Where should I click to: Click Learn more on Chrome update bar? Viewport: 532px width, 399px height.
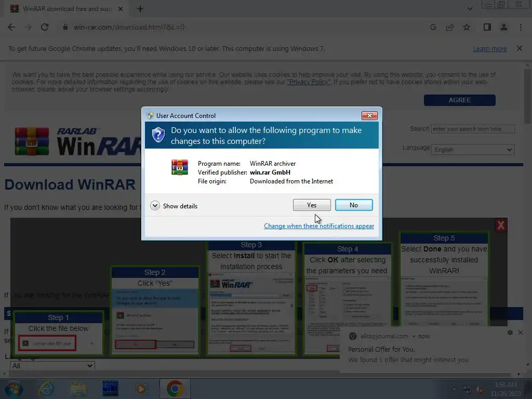490,48
